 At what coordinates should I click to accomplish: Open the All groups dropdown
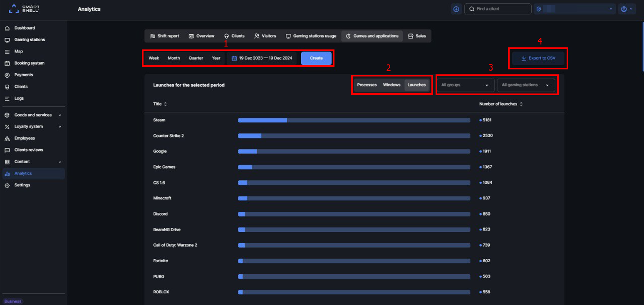[465, 85]
